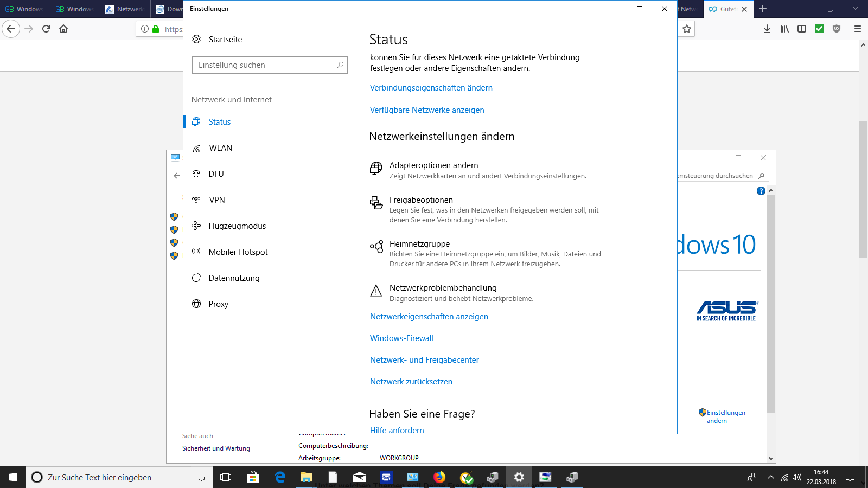
Task: Open Adapteroptionen ändern
Action: pyautogui.click(x=433, y=165)
